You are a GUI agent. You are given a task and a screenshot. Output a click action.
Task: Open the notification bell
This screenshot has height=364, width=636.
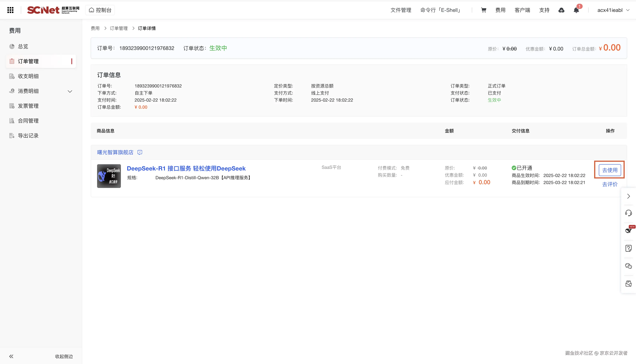coord(576,10)
